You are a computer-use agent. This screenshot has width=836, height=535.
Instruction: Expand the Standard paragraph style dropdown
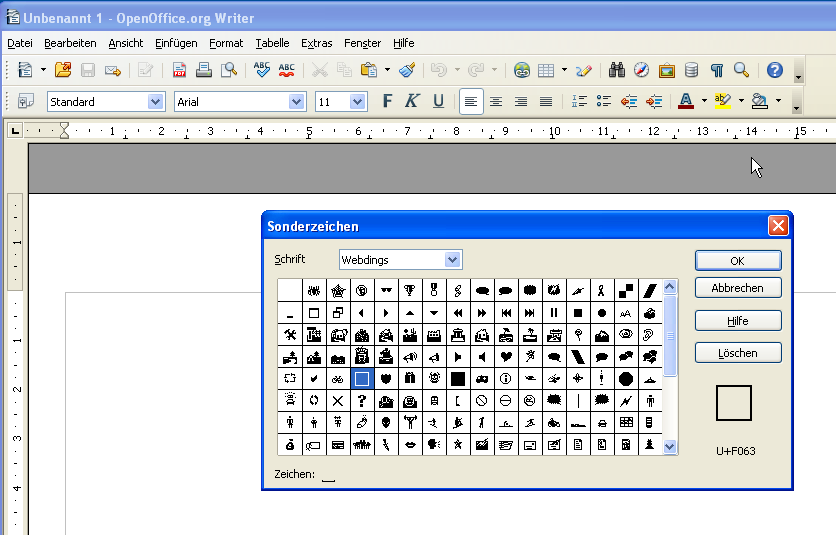[x=155, y=101]
